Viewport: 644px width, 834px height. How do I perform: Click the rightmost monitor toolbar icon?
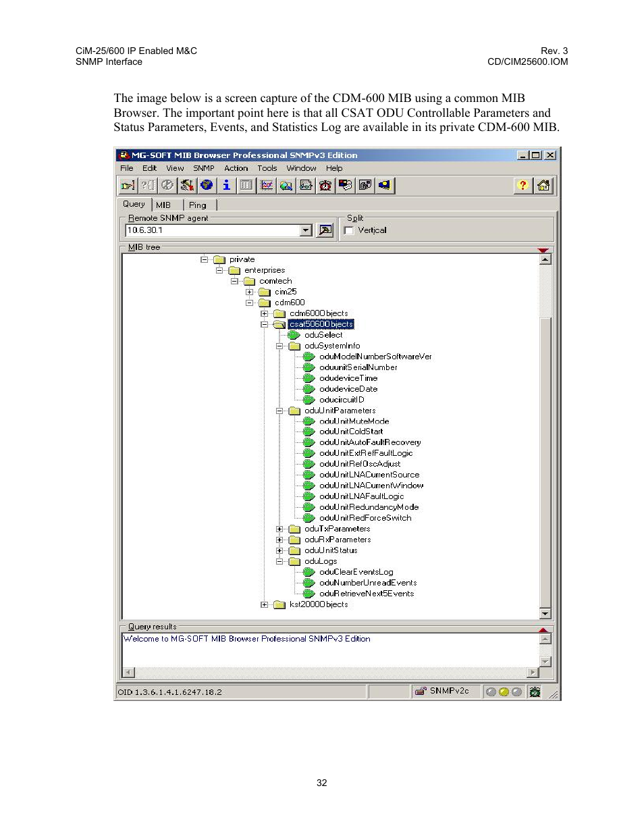pos(385,185)
